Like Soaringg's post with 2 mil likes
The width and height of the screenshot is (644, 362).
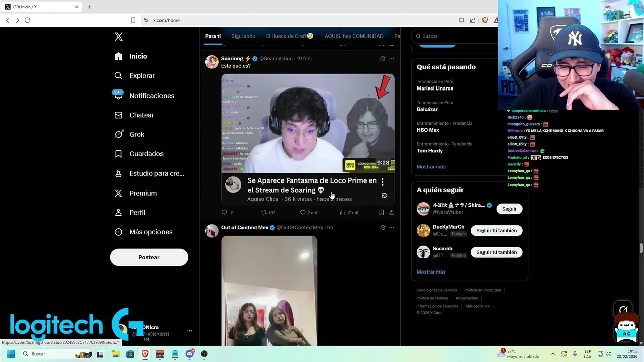pos(308,213)
